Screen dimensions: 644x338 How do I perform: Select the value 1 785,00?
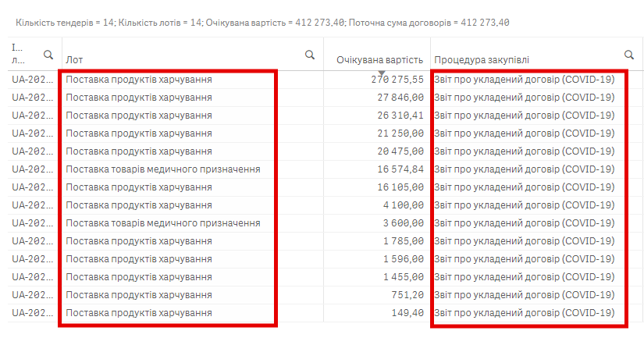[x=404, y=241]
